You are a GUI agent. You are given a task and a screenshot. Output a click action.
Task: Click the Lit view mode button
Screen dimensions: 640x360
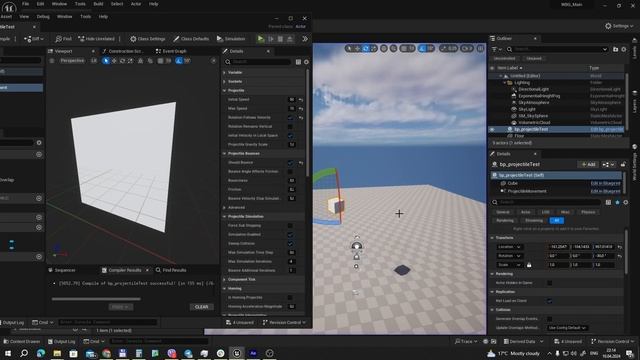[94, 61]
